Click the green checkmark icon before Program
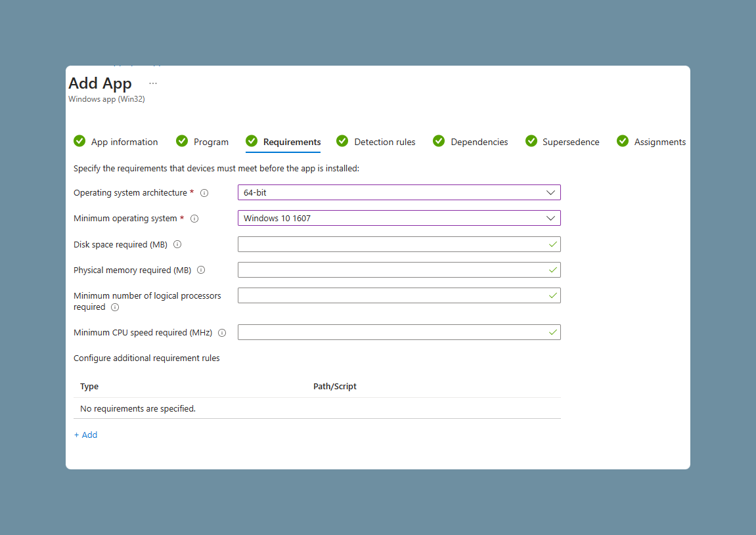The height and width of the screenshot is (535, 756). coord(182,140)
